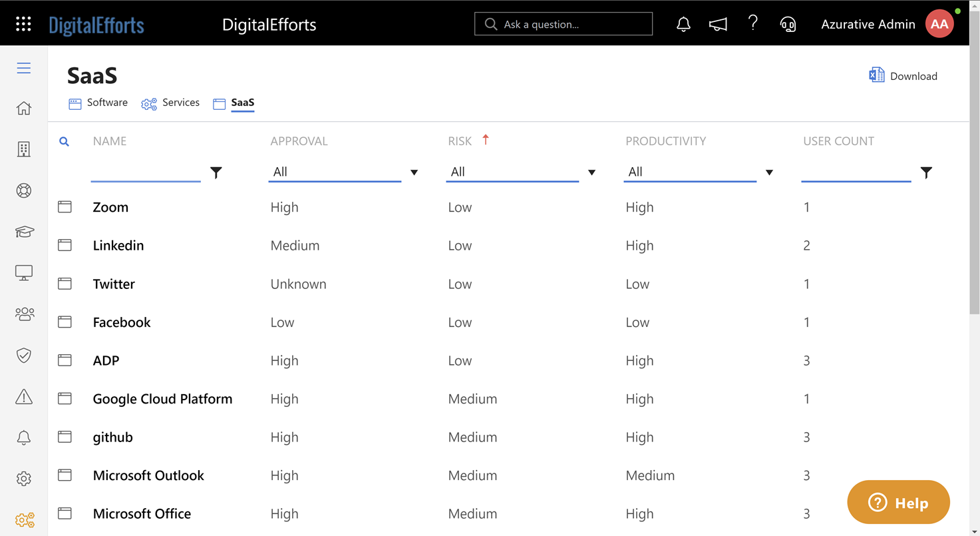
Task: Open the Microsoft Office row name
Action: tap(142, 514)
